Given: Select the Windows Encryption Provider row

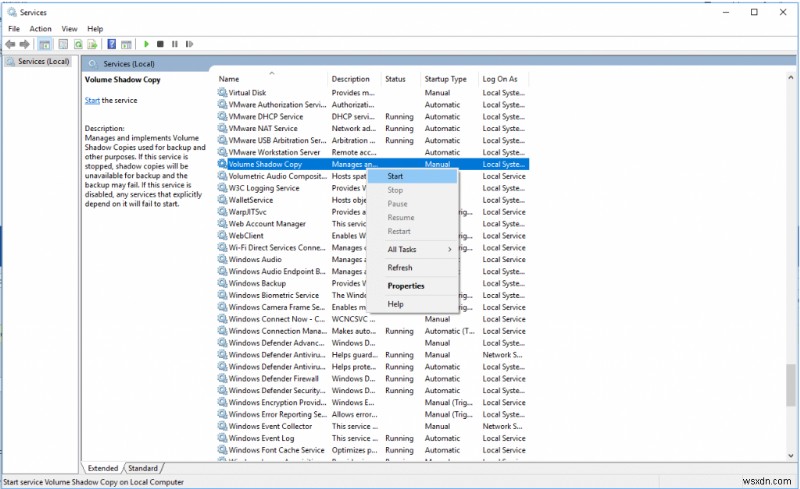Looking at the screenshot, I should 372,402.
